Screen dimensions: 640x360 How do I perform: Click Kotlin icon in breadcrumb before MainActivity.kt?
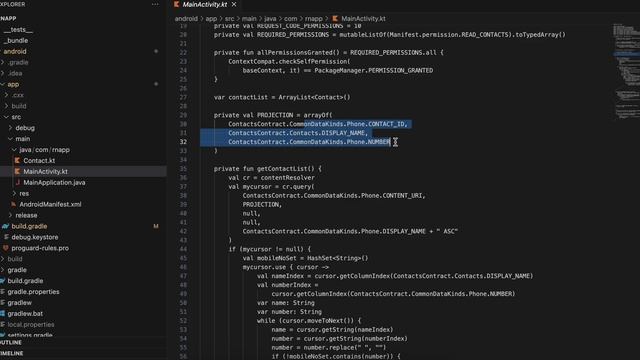coord(335,19)
